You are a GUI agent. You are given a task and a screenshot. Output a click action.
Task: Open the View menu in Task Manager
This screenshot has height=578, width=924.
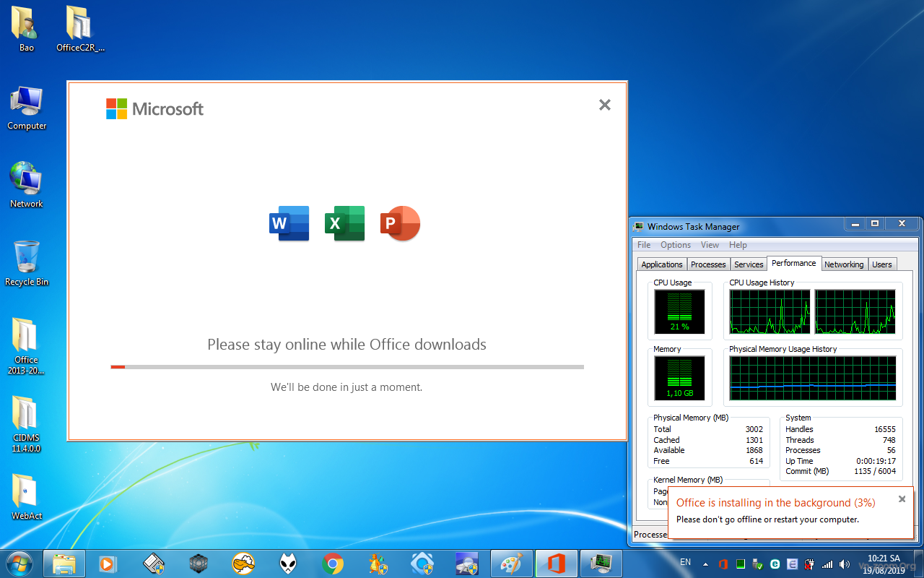coord(710,245)
